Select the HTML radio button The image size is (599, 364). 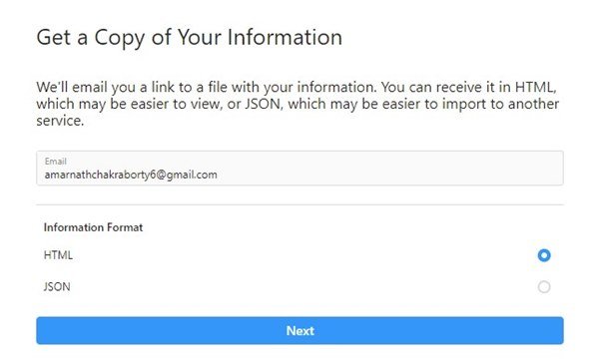tap(544, 255)
